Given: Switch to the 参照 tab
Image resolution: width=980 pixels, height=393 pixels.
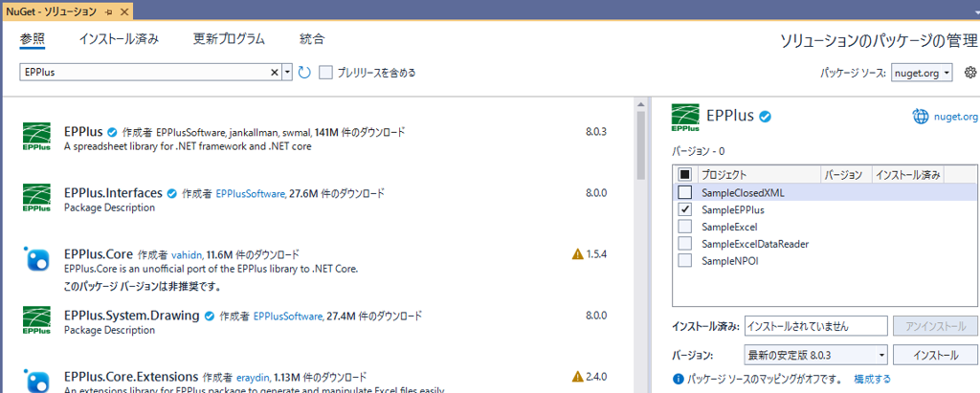Looking at the screenshot, I should (x=32, y=39).
